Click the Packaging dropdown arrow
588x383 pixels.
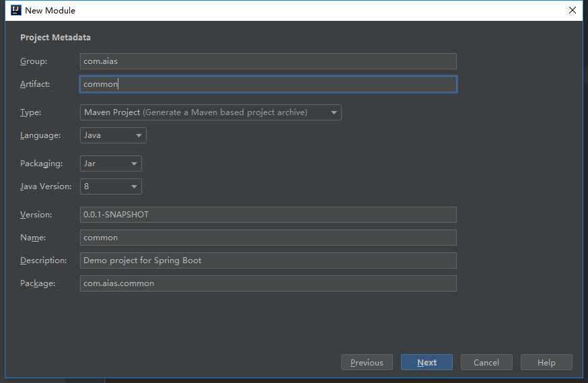coord(134,164)
